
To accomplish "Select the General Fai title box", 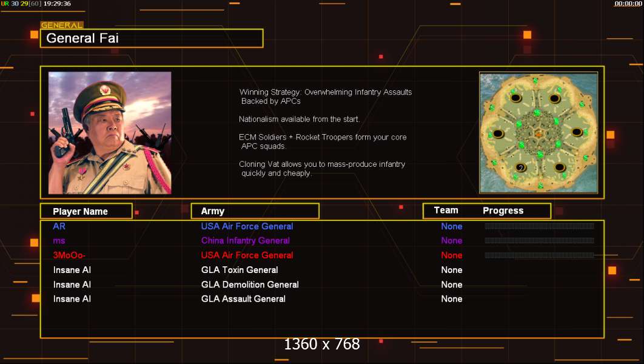I will point(152,38).
